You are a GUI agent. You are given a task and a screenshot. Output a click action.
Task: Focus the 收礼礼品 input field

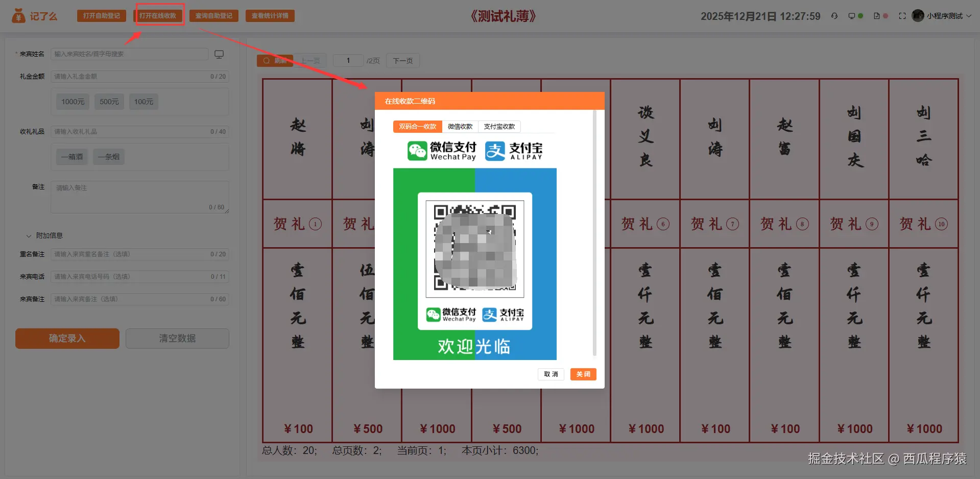(140, 132)
